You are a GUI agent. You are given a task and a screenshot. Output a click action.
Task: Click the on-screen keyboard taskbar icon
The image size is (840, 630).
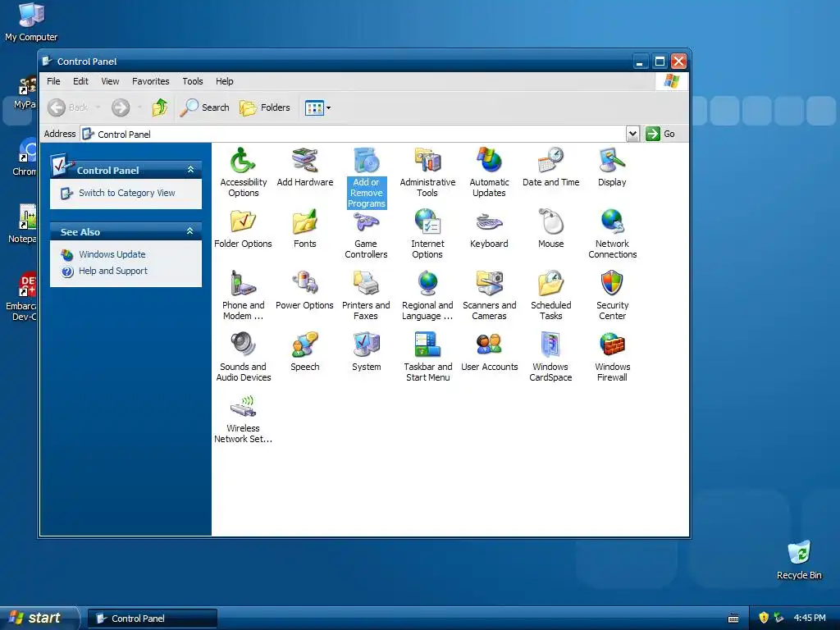733,619
